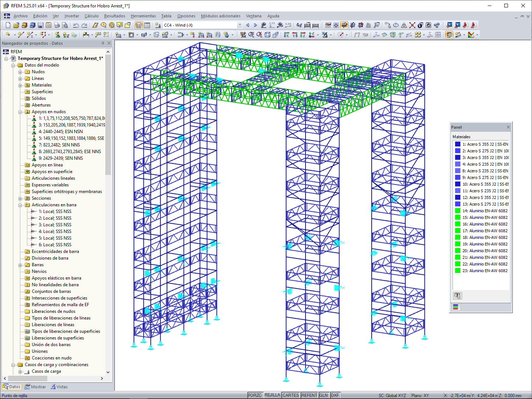Toggle REJILLA in the status bar

click(x=272, y=395)
